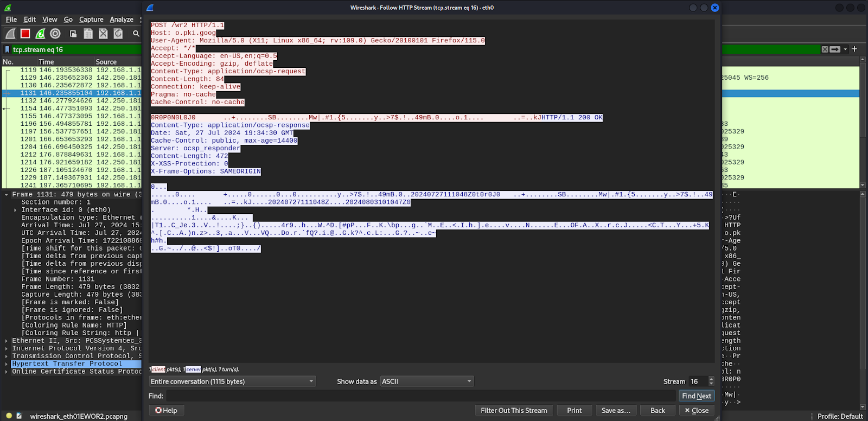Viewport: 868px width, 421px height.
Task: Click the Follow HTTP Stream dialog titlebar icon
Action: pos(150,8)
